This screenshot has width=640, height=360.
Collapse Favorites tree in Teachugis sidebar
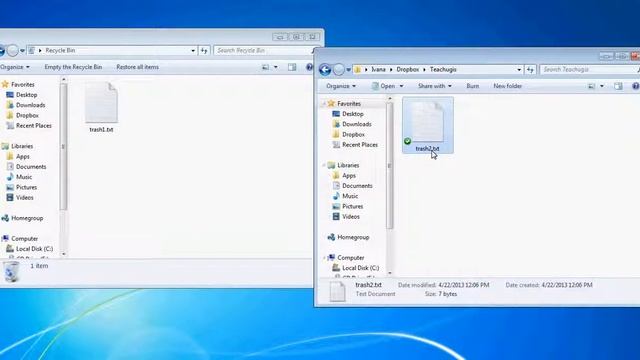click(324, 104)
